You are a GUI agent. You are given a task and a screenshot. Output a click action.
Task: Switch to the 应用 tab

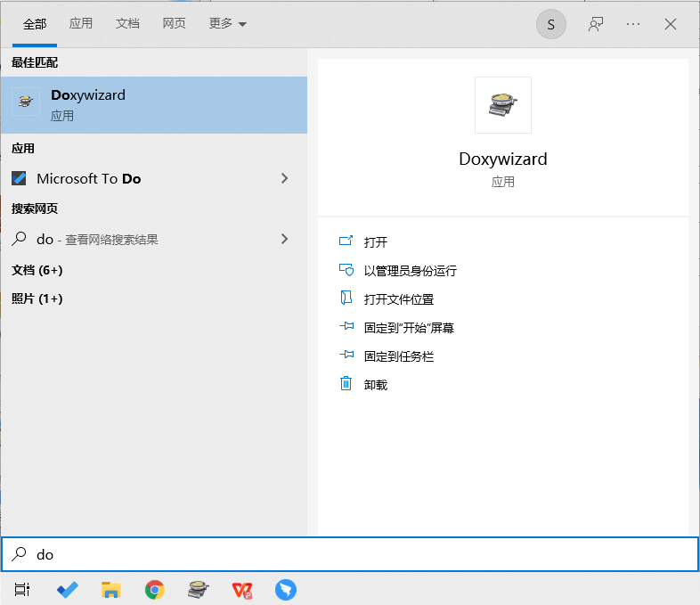(81, 24)
